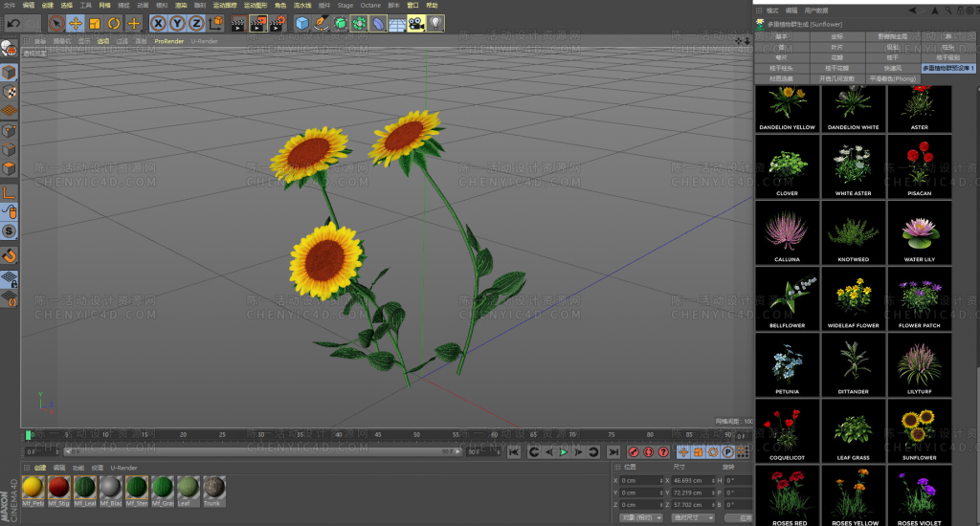Open the Edit Render Settings icon

[278, 23]
